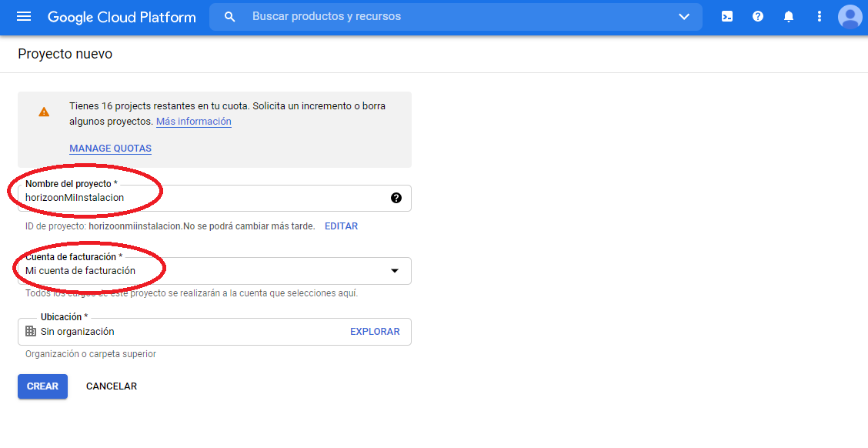Expand the search bar dropdown arrow
The height and width of the screenshot is (448, 868).
(x=684, y=17)
